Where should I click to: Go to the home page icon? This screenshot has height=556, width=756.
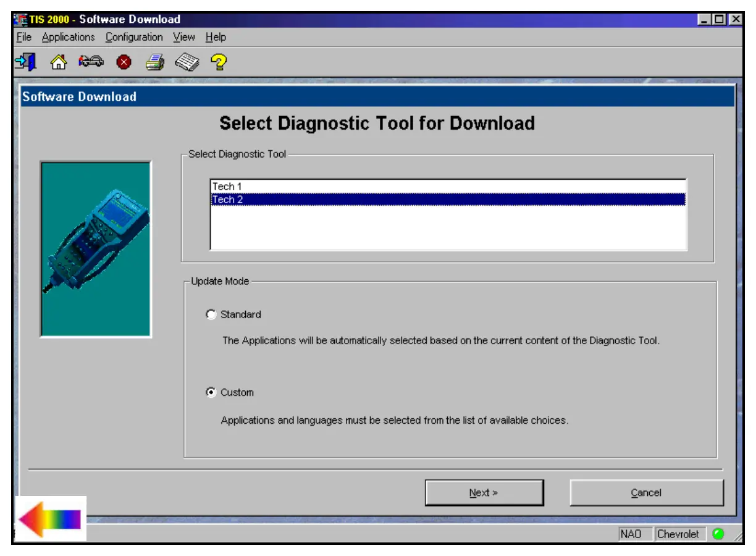(58, 62)
